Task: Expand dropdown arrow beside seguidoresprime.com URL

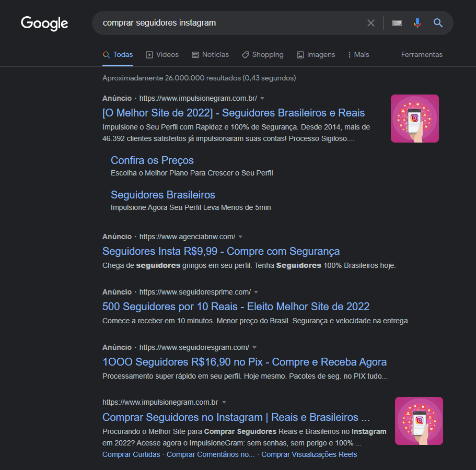Action: click(x=256, y=292)
